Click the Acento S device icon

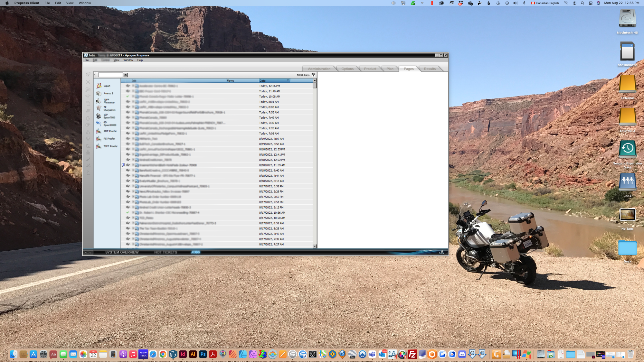click(x=99, y=93)
